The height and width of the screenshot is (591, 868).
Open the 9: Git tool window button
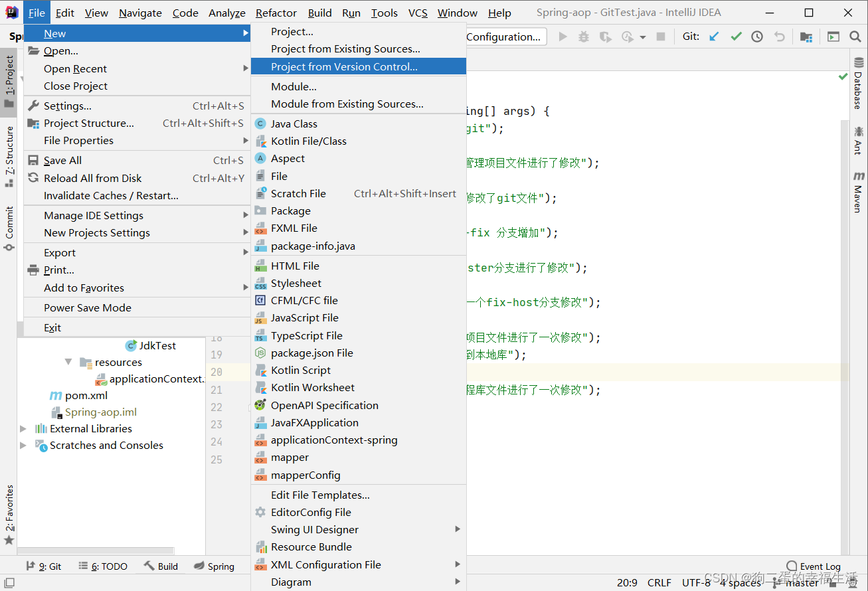click(x=44, y=566)
